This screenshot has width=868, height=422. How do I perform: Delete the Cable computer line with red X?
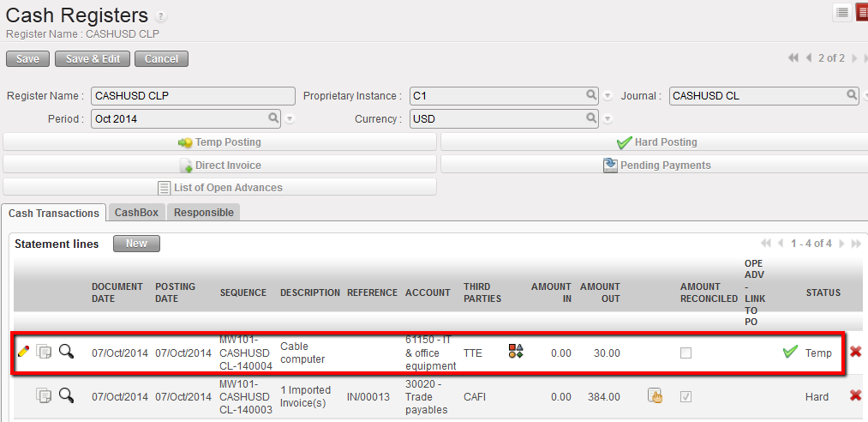855,352
